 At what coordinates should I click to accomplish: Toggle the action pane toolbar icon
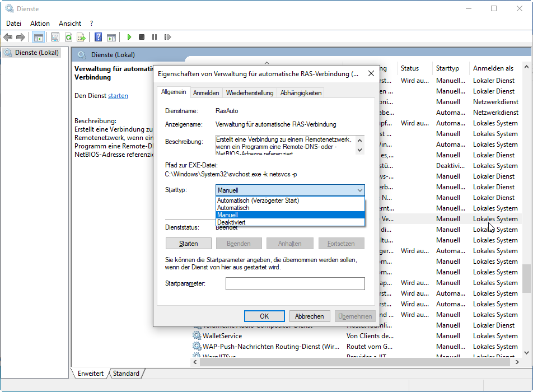pyautogui.click(x=111, y=37)
